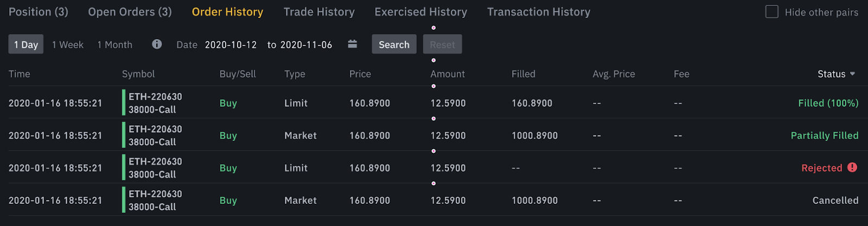Edit end date 2020-11-06 field
868x226 pixels.
click(x=307, y=45)
